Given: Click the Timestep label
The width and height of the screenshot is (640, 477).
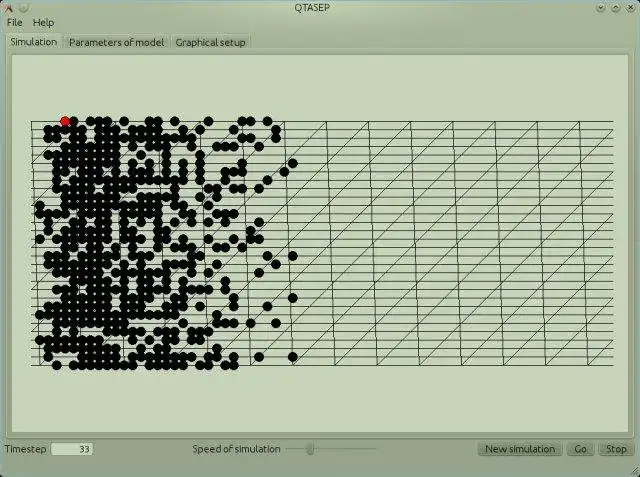Looking at the screenshot, I should click(x=25, y=449).
